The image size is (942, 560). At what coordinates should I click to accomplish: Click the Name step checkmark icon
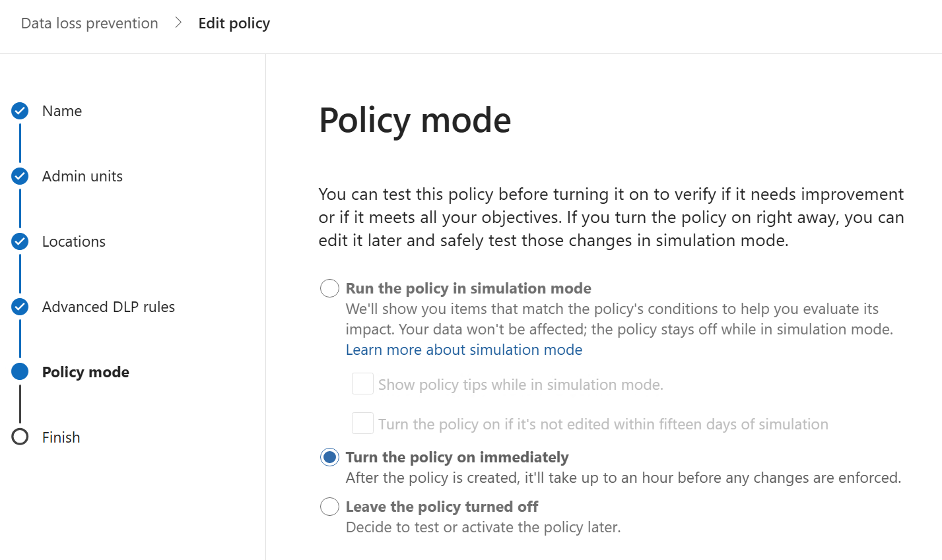(x=20, y=111)
